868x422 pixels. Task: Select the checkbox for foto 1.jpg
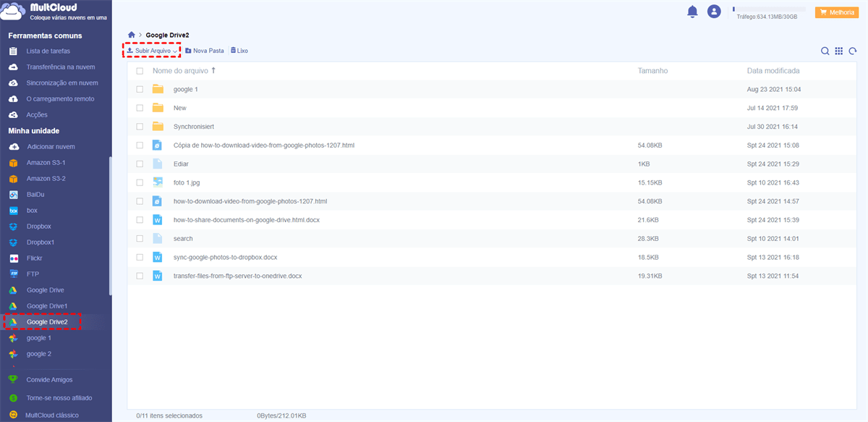(140, 182)
